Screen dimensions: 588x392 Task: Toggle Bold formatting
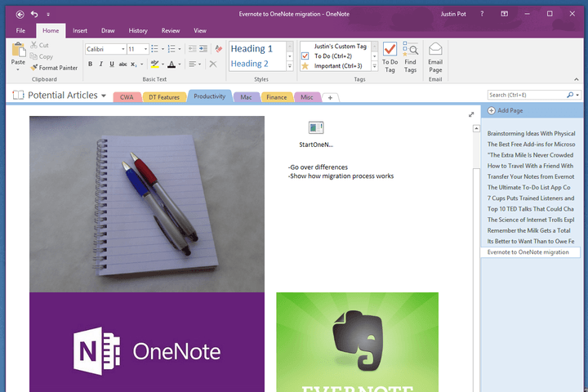click(90, 65)
